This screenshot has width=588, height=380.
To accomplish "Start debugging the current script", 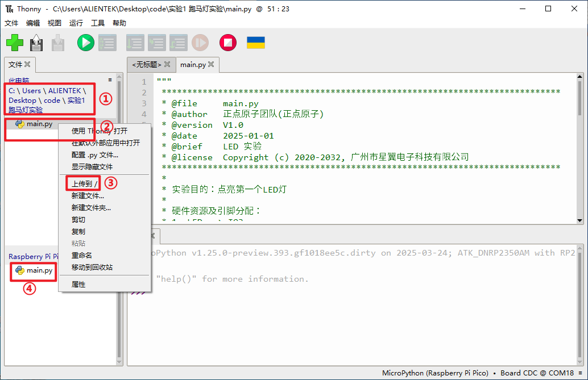I will tap(107, 43).
